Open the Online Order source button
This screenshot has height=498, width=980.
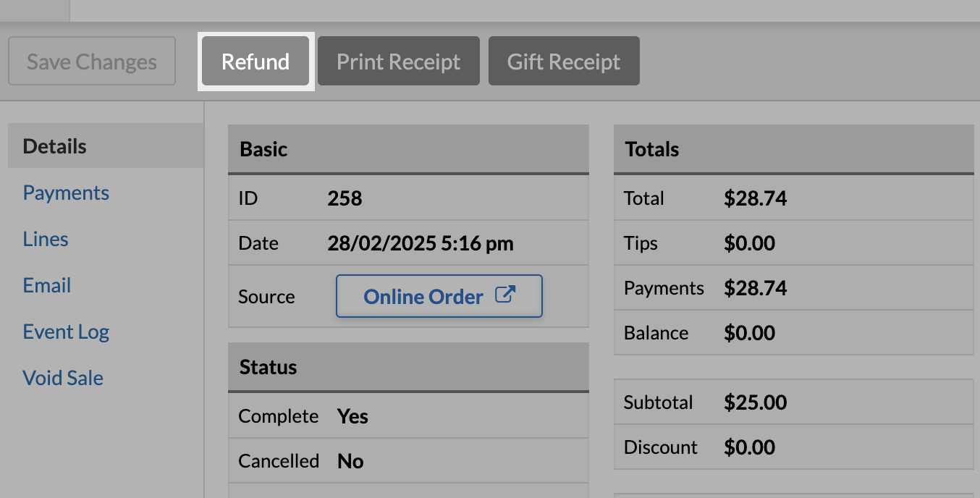[x=439, y=296]
